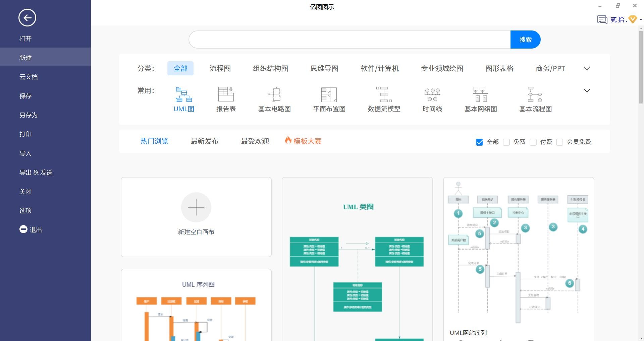Image resolution: width=644 pixels, height=341 pixels.
Task: Open the user account dropdown arrow
Action: pyautogui.click(x=641, y=20)
